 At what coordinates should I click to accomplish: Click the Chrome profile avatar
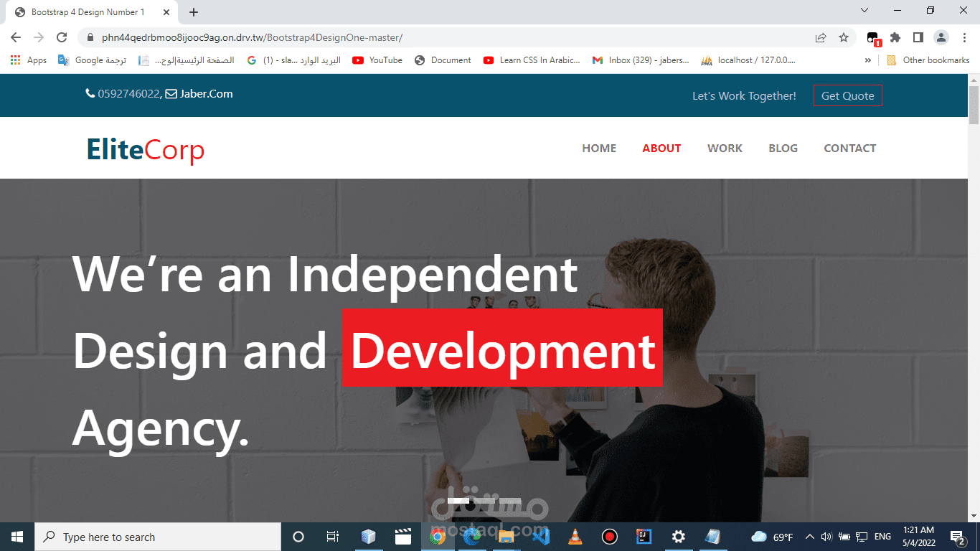click(x=942, y=37)
